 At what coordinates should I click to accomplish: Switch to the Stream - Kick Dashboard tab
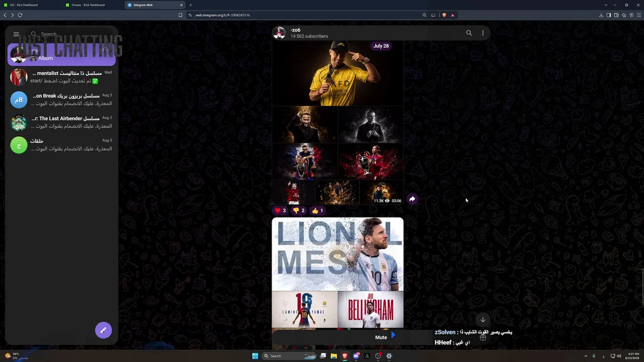[93, 5]
